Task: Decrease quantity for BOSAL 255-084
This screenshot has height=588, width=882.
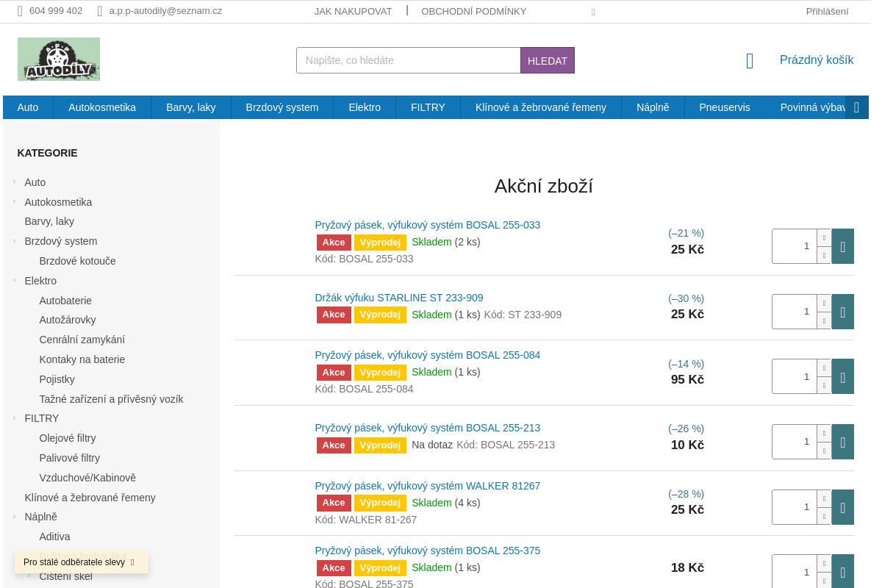Action: tap(824, 385)
